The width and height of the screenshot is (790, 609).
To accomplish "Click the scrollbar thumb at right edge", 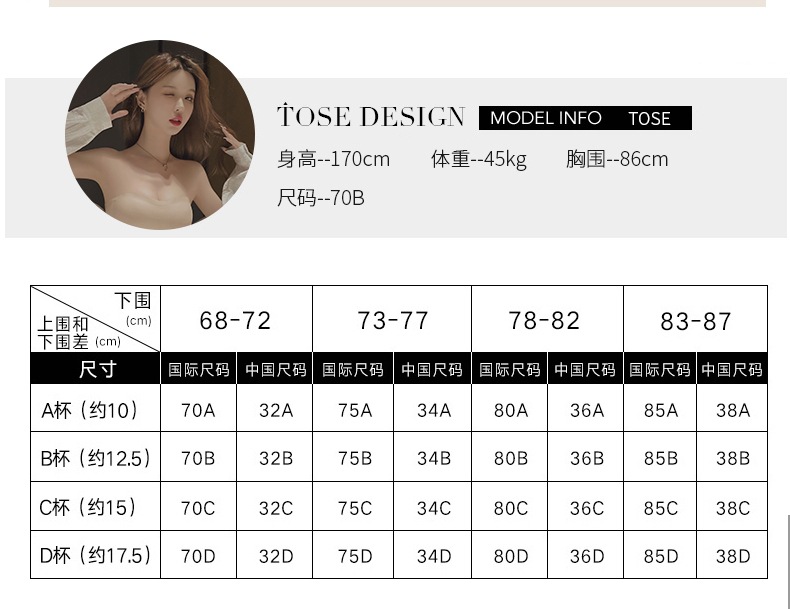I will point(788,560).
